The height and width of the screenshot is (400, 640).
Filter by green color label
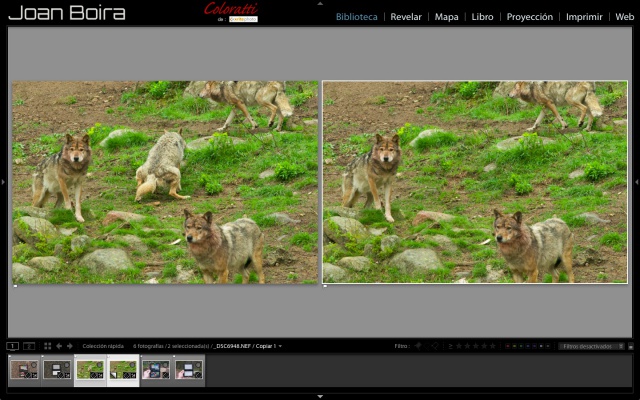(x=521, y=346)
